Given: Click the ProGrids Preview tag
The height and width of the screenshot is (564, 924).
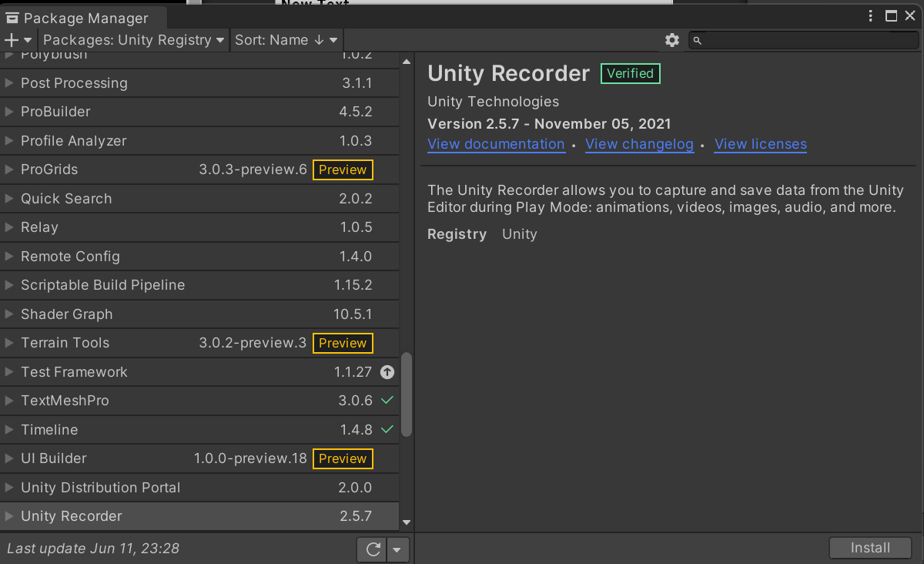Looking at the screenshot, I should 343,170.
